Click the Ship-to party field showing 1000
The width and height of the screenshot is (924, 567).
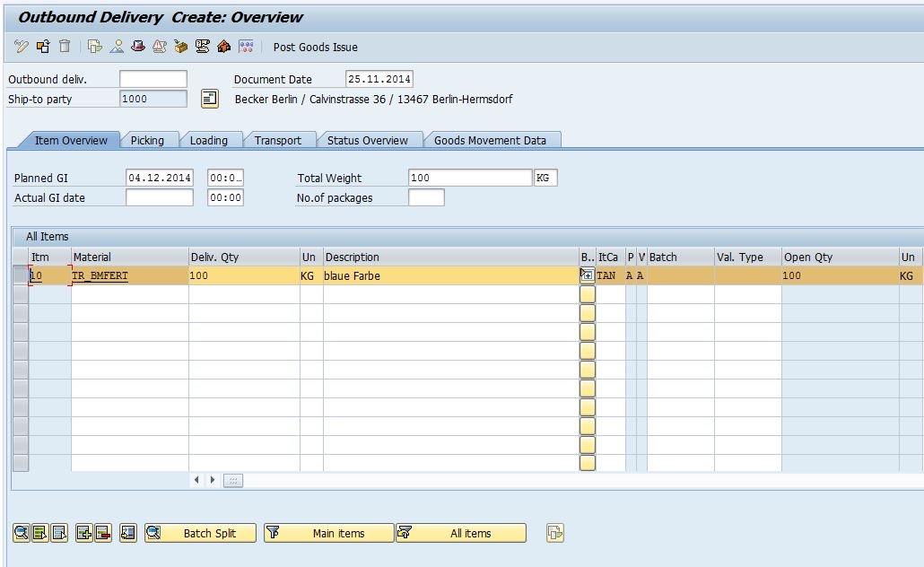pyautogui.click(x=153, y=99)
